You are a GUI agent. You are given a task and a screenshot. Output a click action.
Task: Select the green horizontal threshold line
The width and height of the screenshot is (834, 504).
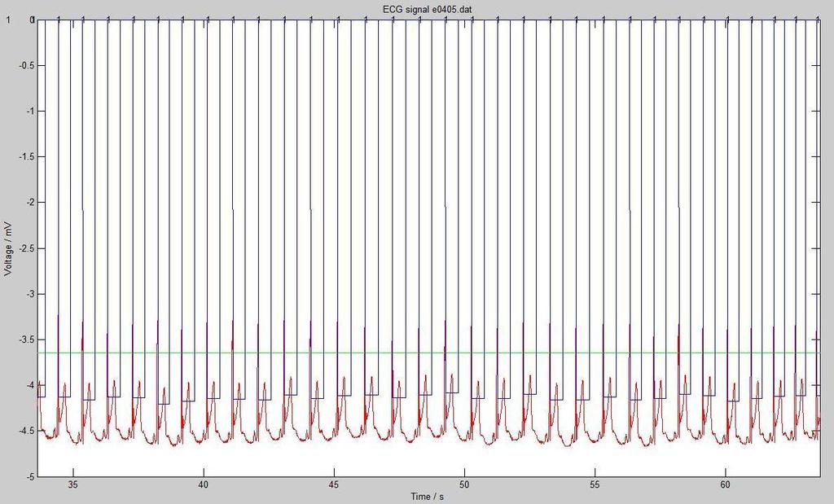(428, 353)
